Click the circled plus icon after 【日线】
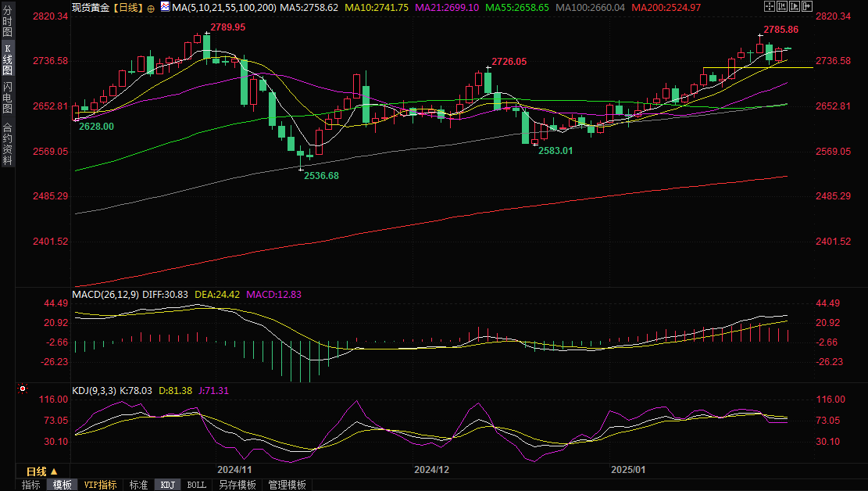 tap(151, 9)
